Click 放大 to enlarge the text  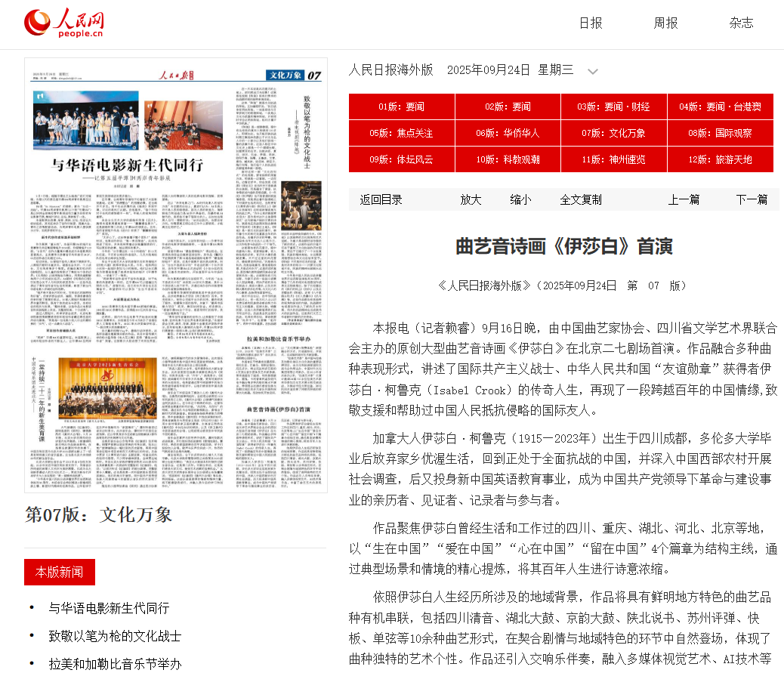click(x=471, y=199)
